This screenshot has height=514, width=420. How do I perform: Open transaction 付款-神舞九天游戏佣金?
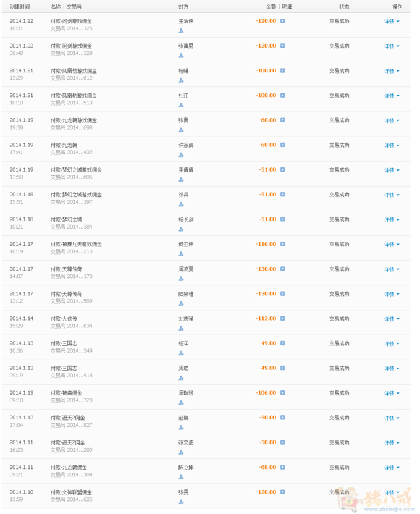[x=76, y=244]
